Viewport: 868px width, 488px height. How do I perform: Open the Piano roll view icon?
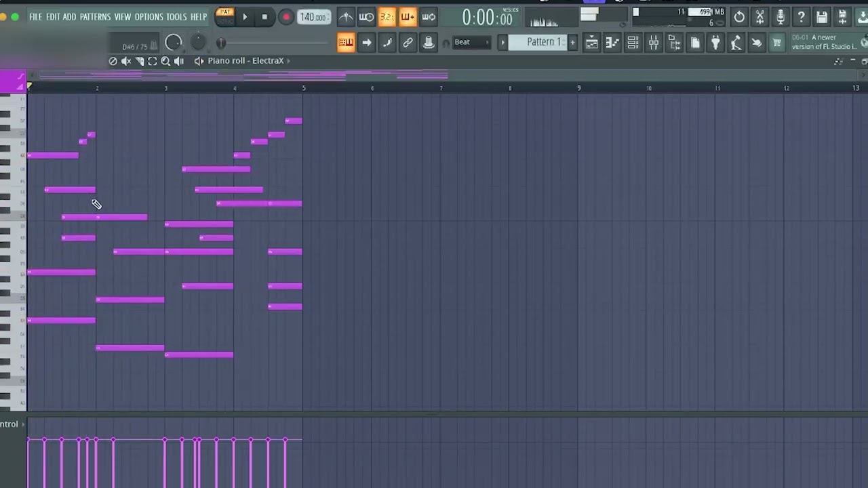click(x=612, y=43)
